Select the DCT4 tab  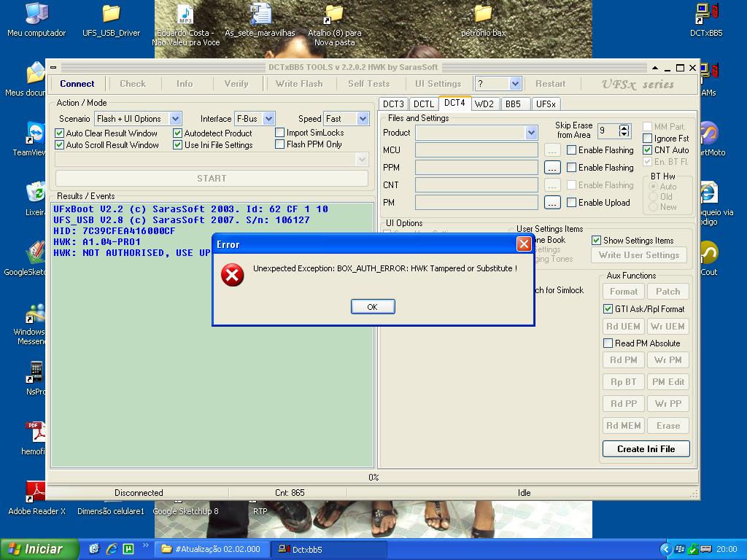(x=455, y=103)
